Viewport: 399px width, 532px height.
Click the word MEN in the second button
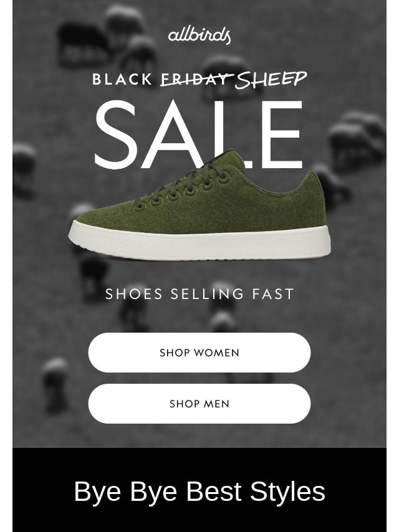pyautogui.click(x=216, y=404)
